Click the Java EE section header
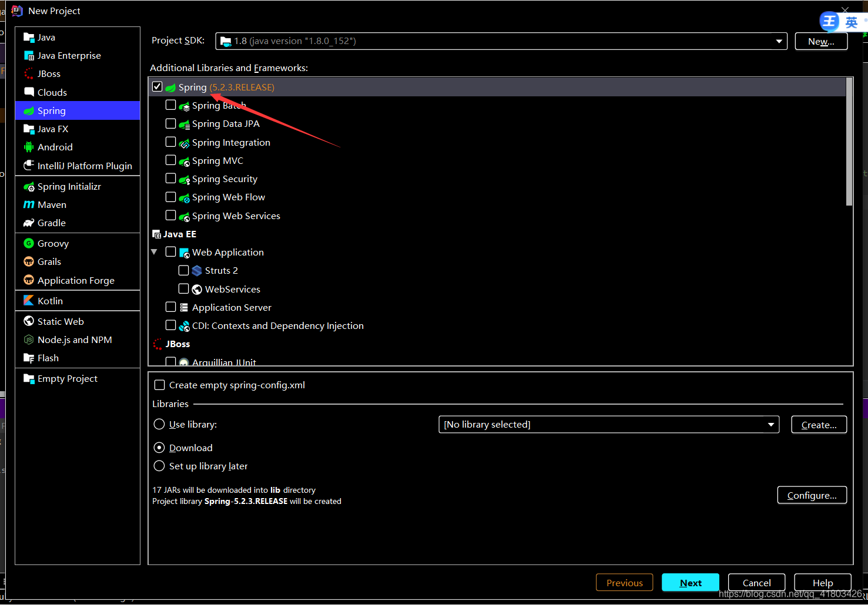868x605 pixels. 180,234
